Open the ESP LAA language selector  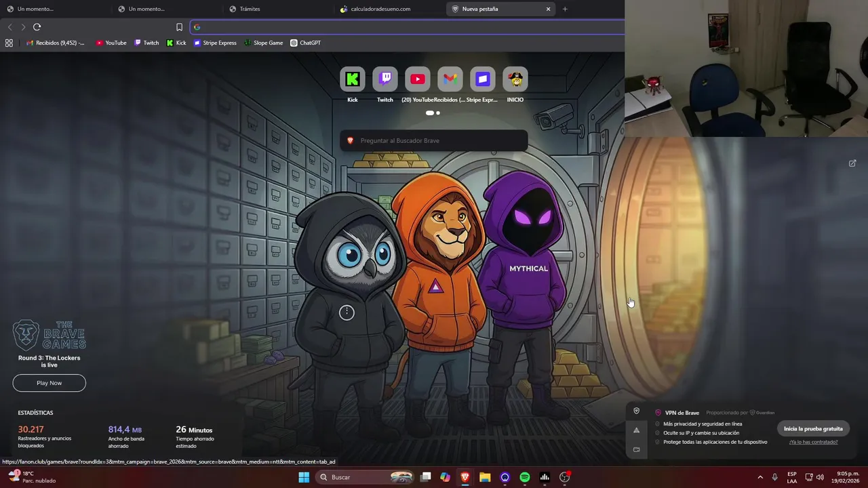pos(792,477)
